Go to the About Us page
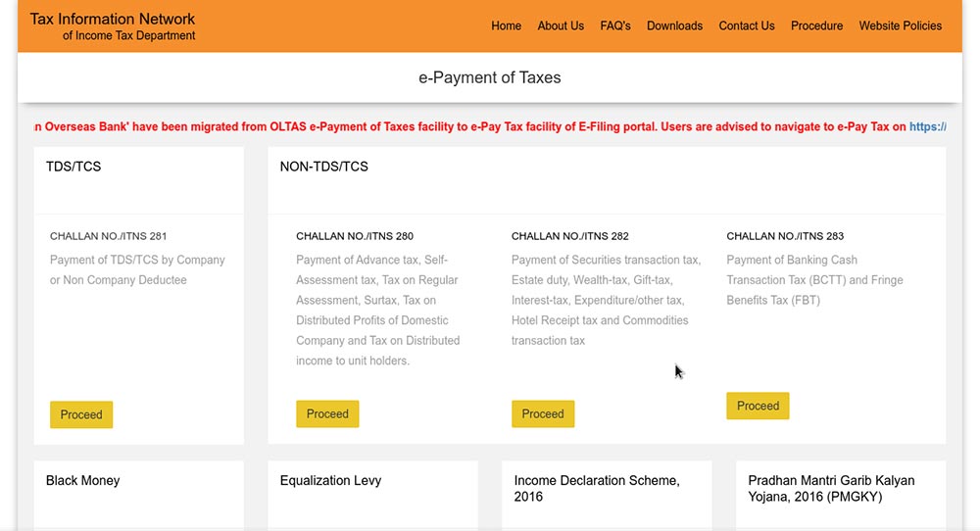Screen dimensions: 980x531 [561, 25]
